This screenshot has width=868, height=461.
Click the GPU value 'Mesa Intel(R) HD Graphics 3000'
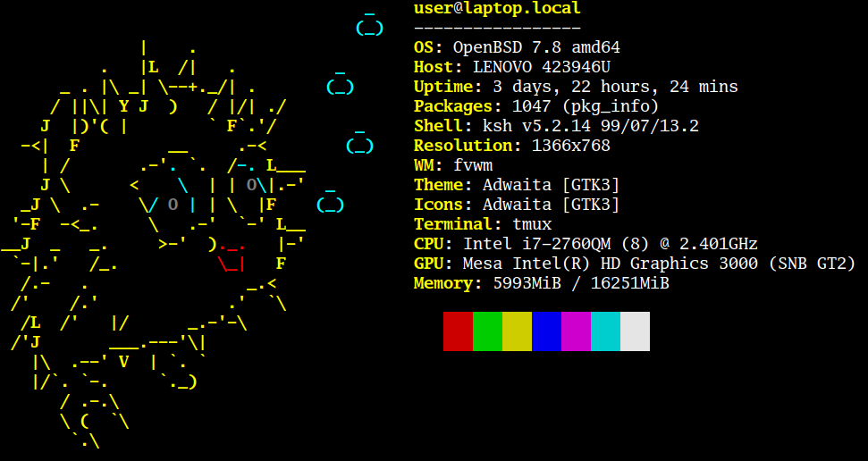[x=610, y=264]
